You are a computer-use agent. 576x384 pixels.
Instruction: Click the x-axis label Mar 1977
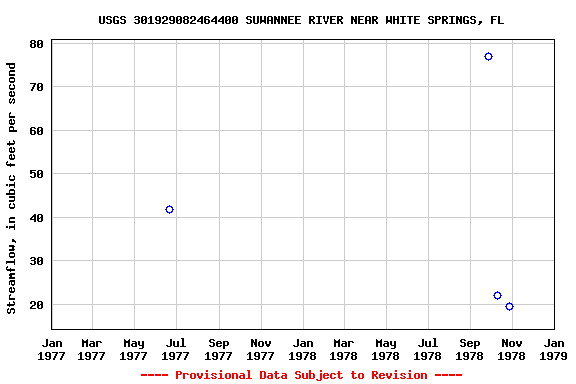click(91, 349)
